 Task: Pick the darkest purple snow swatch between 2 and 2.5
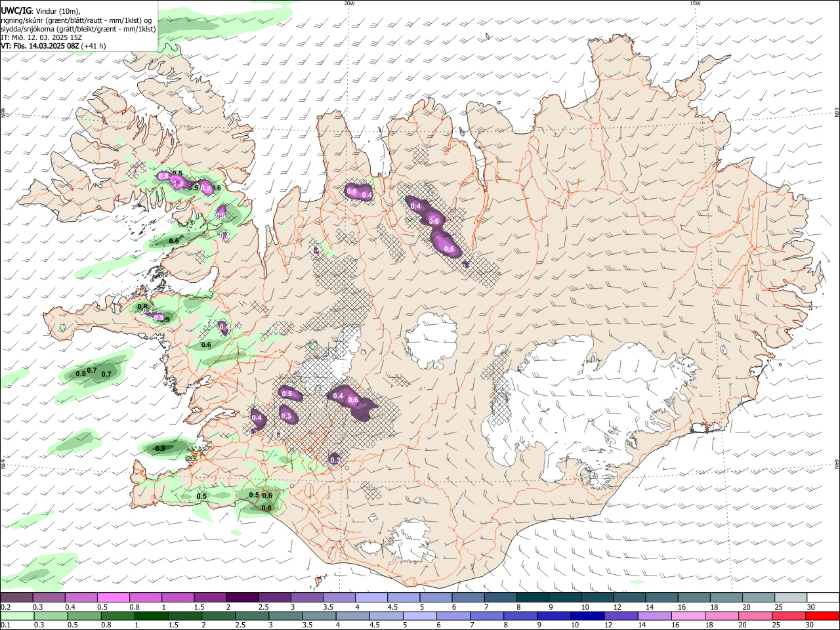tap(241, 597)
